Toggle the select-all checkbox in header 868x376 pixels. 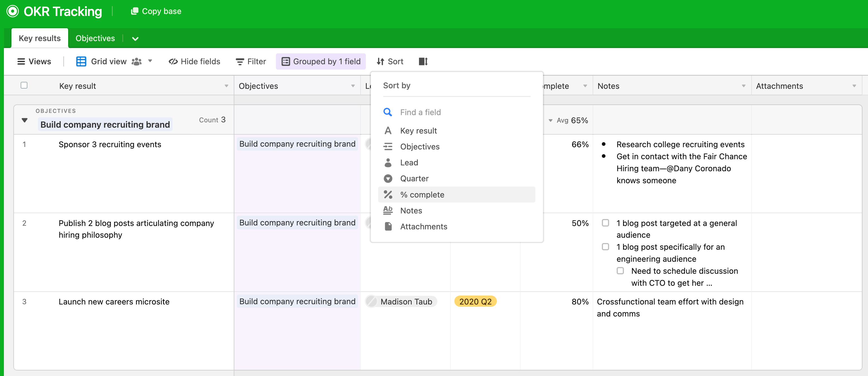point(24,85)
